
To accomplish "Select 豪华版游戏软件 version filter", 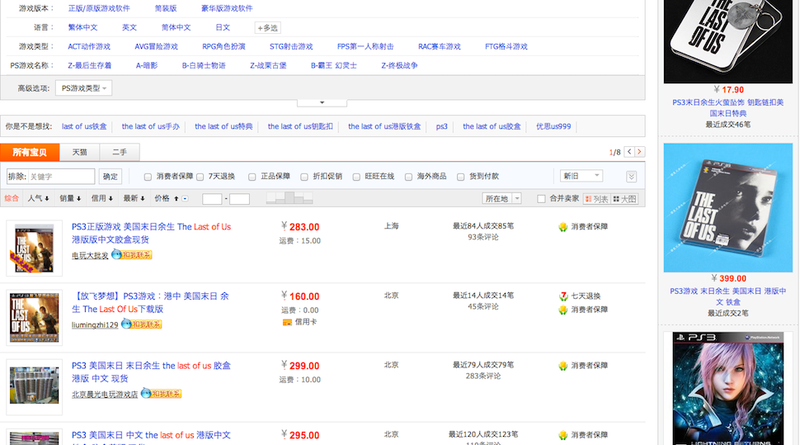I will point(227,9).
